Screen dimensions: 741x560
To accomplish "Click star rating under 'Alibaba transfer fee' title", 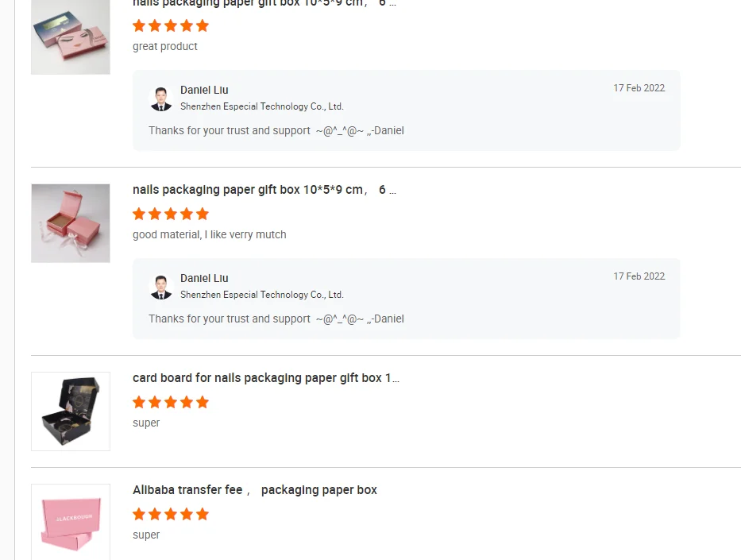I will [171, 514].
